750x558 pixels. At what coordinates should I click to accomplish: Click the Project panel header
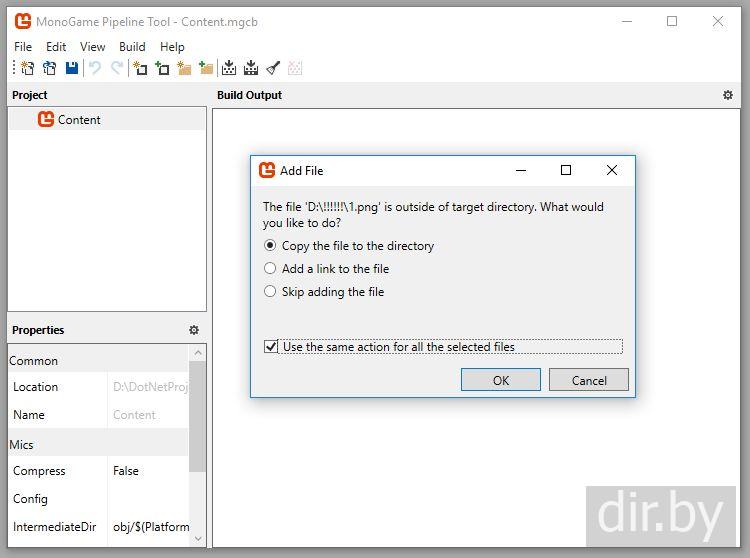coord(30,95)
